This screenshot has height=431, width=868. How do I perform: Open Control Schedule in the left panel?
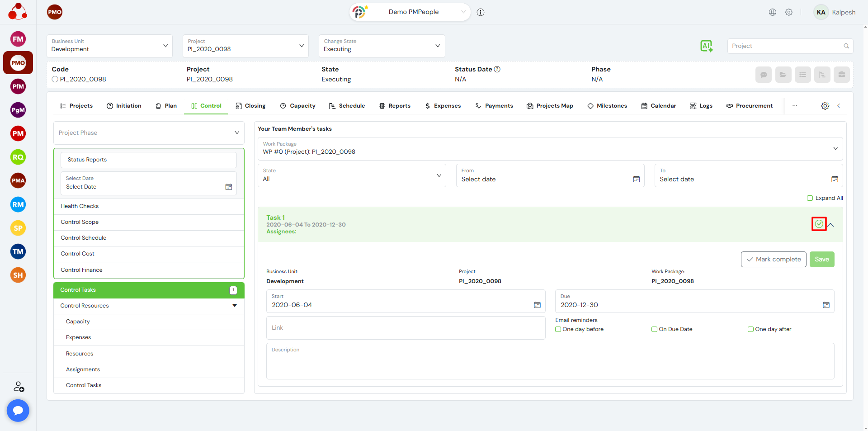click(149, 238)
